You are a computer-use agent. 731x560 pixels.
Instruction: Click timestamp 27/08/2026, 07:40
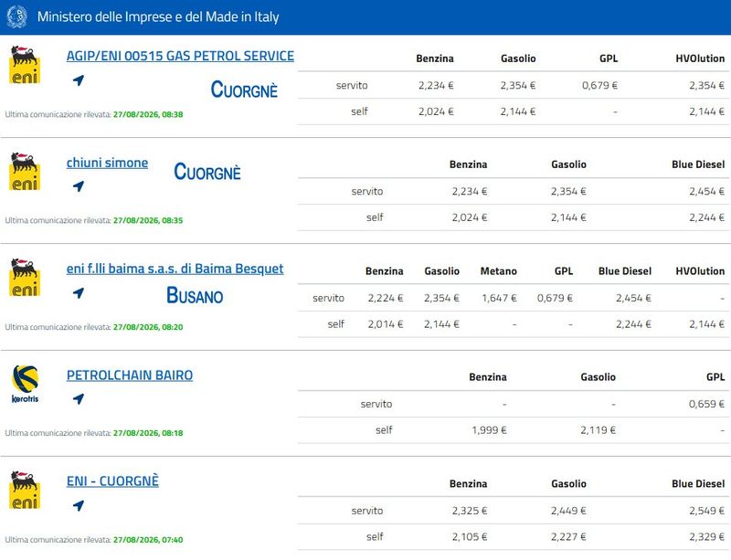[x=148, y=540]
